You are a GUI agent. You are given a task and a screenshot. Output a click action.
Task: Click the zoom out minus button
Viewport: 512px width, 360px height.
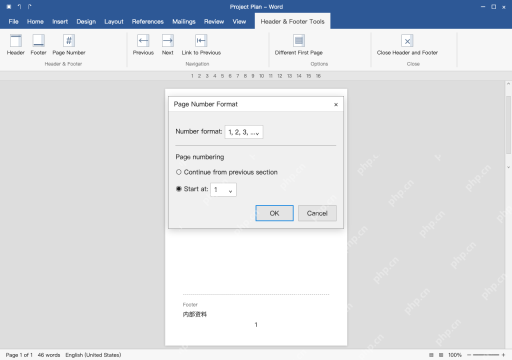(469, 355)
